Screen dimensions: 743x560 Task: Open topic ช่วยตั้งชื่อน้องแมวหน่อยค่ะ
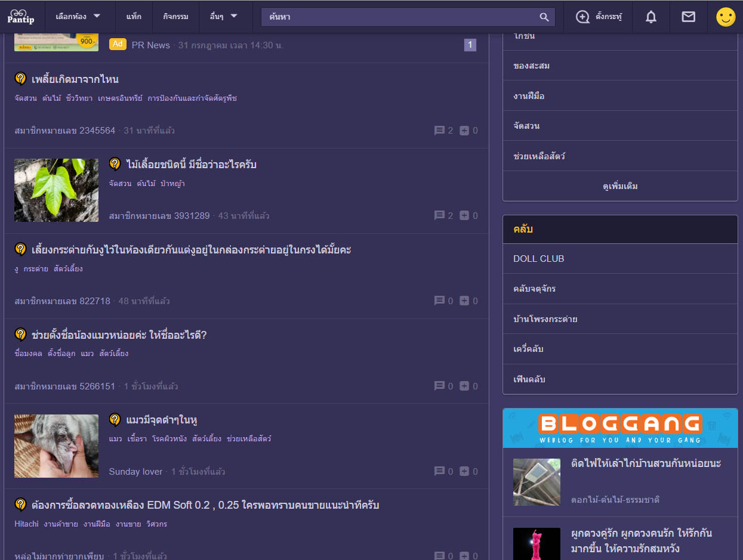[119, 335]
